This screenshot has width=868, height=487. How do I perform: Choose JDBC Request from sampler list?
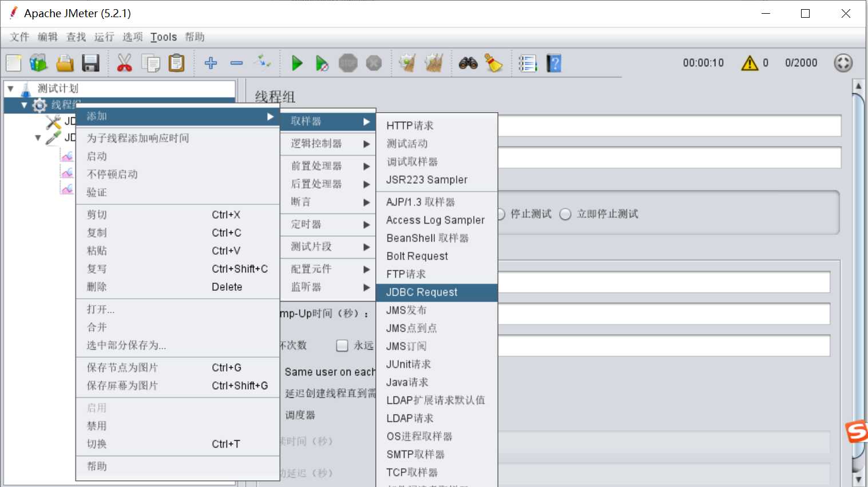click(437, 292)
